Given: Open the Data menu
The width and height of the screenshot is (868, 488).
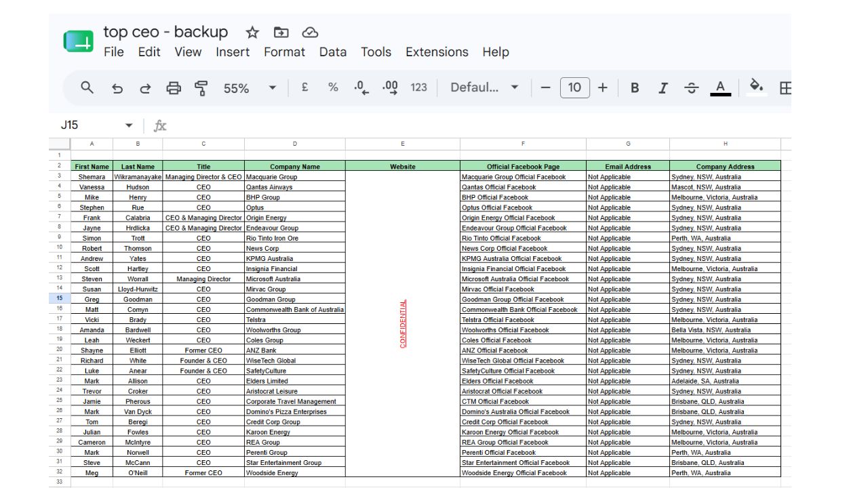Looking at the screenshot, I should pos(333,52).
